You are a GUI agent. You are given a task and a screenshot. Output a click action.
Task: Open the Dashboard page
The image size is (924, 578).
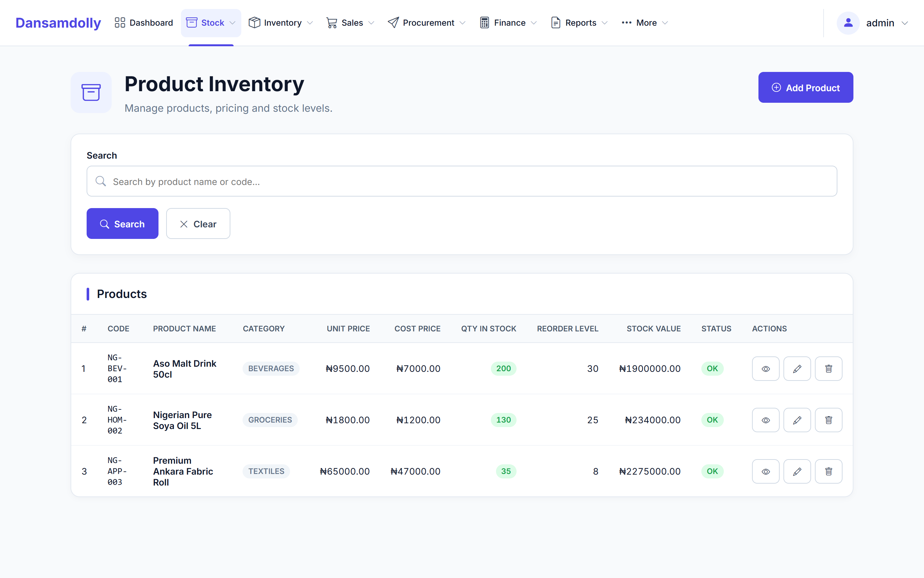click(144, 23)
